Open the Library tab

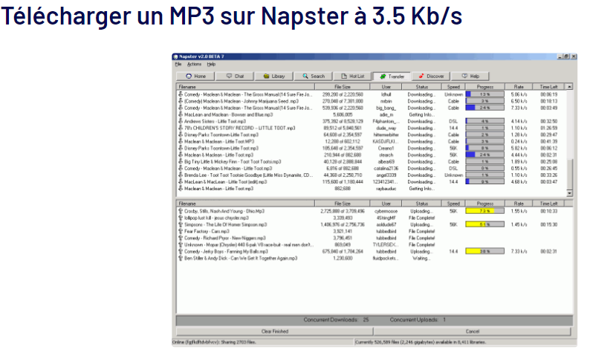(x=274, y=77)
